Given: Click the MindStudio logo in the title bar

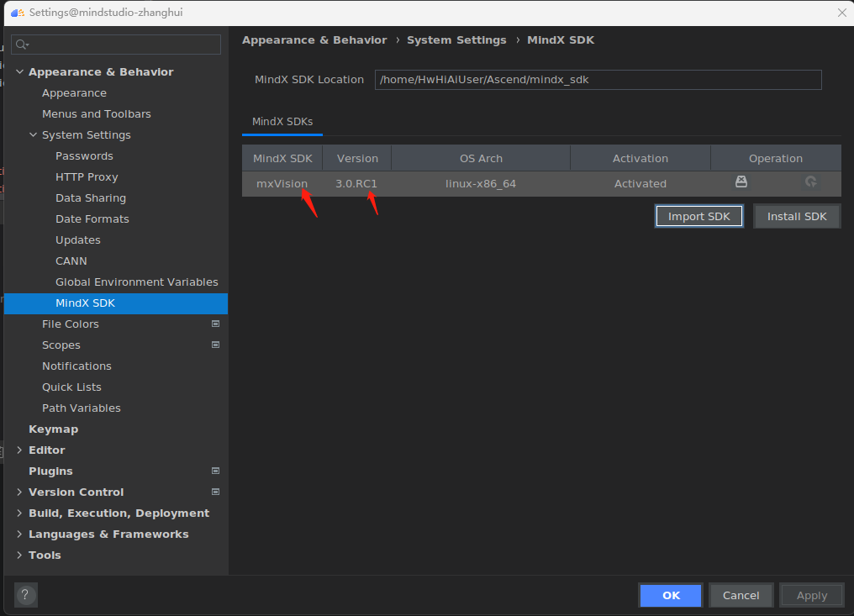Looking at the screenshot, I should point(18,13).
